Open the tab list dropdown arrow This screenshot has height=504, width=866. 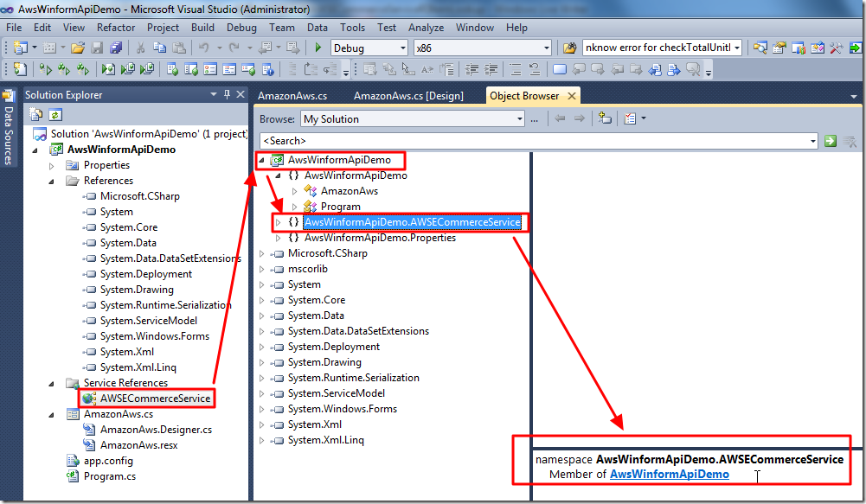(x=854, y=97)
